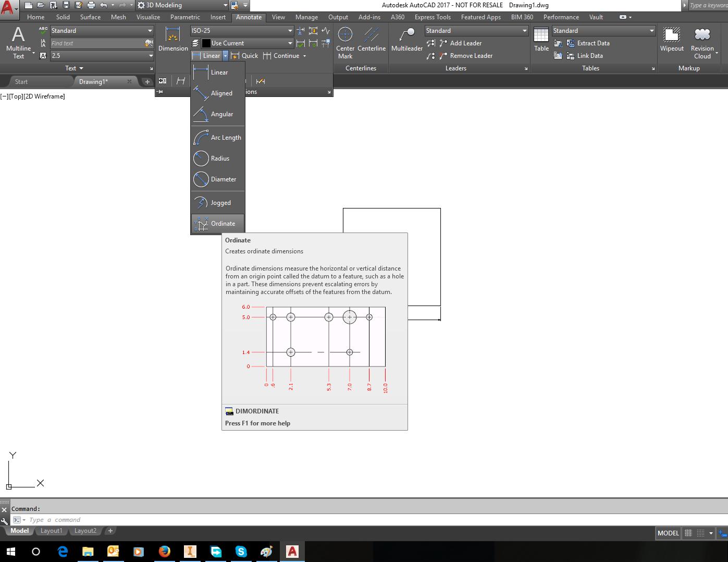The image size is (728, 562).
Task: Select Ordinate dimension from the dropdown list
Action: (x=217, y=224)
